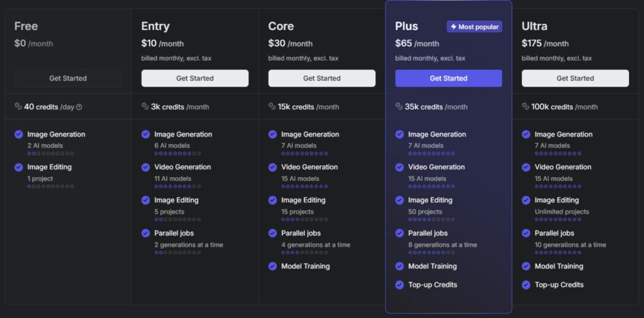Click the Entry plan Parallel jobs checkmark

[145, 233]
